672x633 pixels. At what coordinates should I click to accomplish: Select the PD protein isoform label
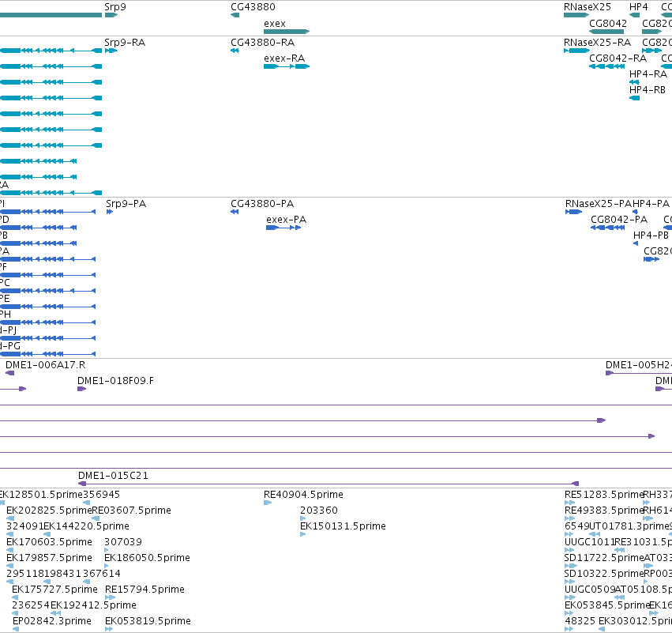pos(4,220)
